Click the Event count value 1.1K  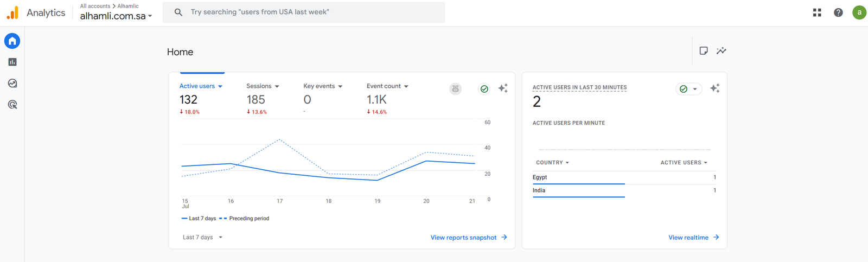point(376,100)
